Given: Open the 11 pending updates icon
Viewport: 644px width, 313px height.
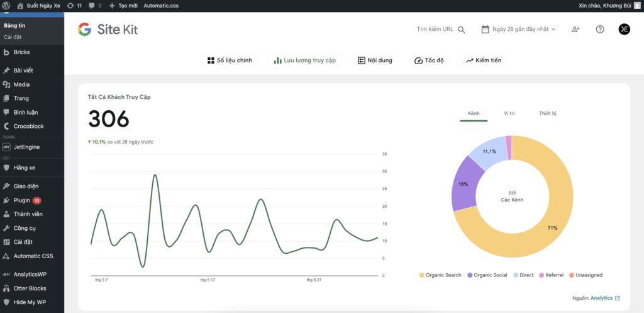Looking at the screenshot, I should pos(74,6).
